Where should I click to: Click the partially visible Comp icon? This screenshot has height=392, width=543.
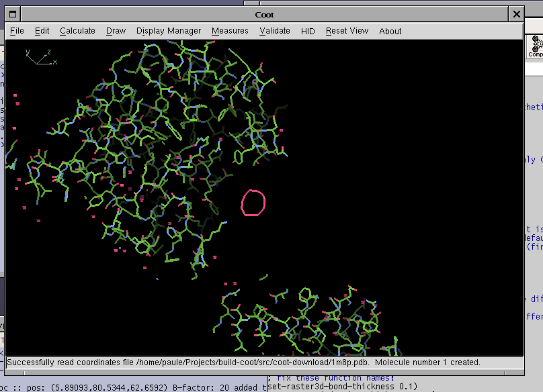535,47
